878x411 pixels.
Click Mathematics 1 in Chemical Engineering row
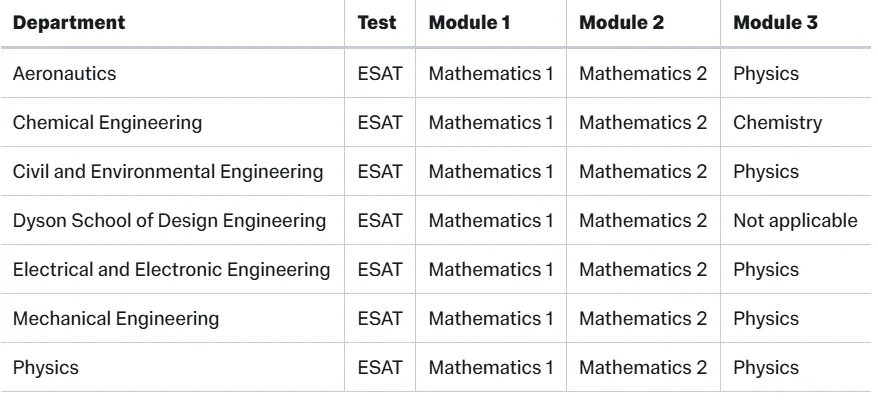click(491, 123)
